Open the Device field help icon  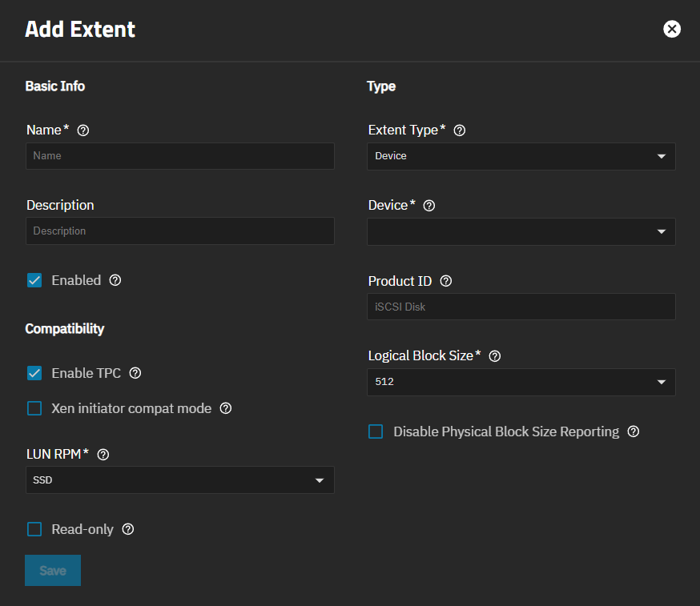pyautogui.click(x=428, y=205)
